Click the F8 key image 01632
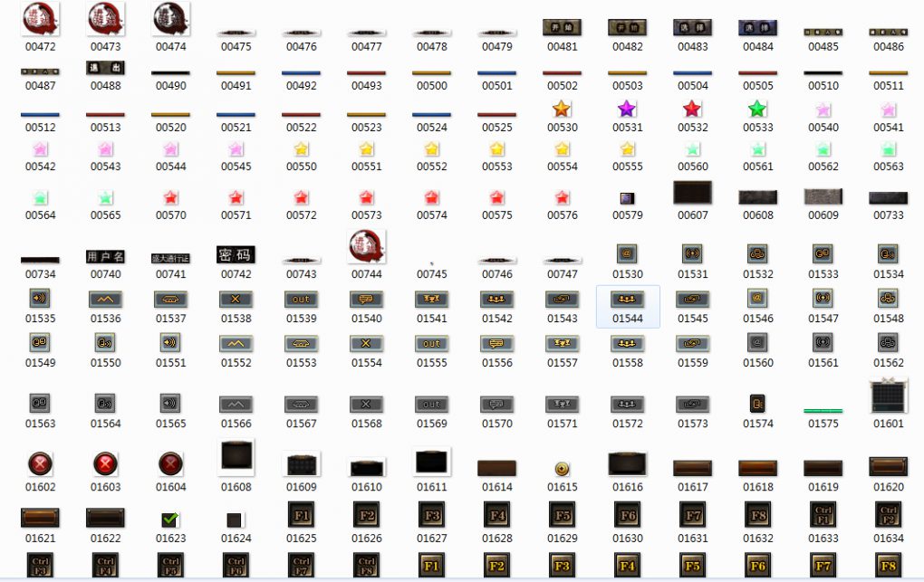924x582 pixels. [757, 515]
